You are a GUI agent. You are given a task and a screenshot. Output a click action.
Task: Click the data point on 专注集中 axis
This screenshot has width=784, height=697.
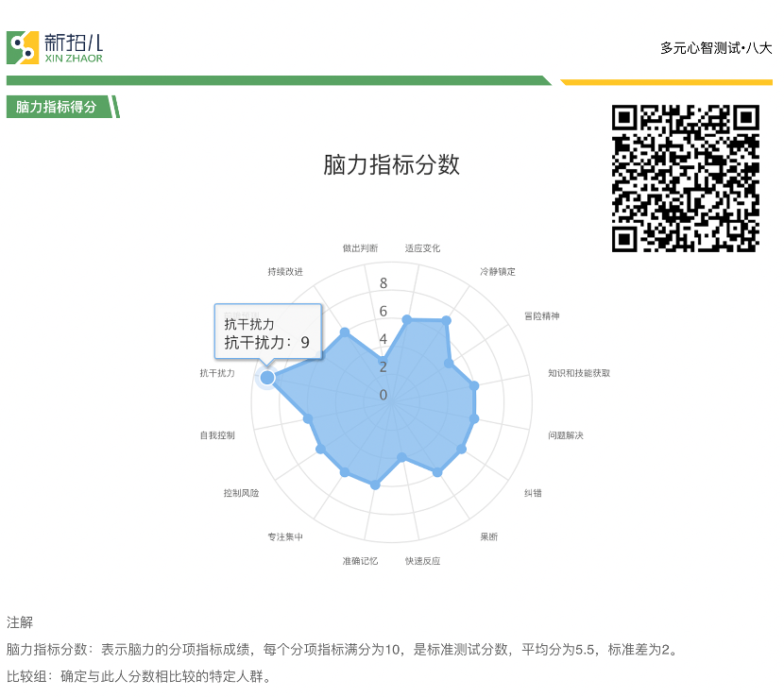tap(345, 472)
